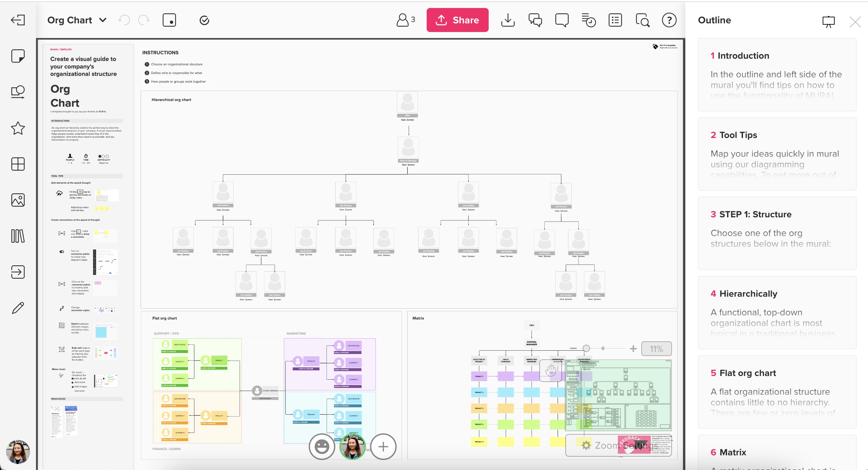This screenshot has height=470, width=868.
Task: Open the icons star panel
Action: [18, 128]
